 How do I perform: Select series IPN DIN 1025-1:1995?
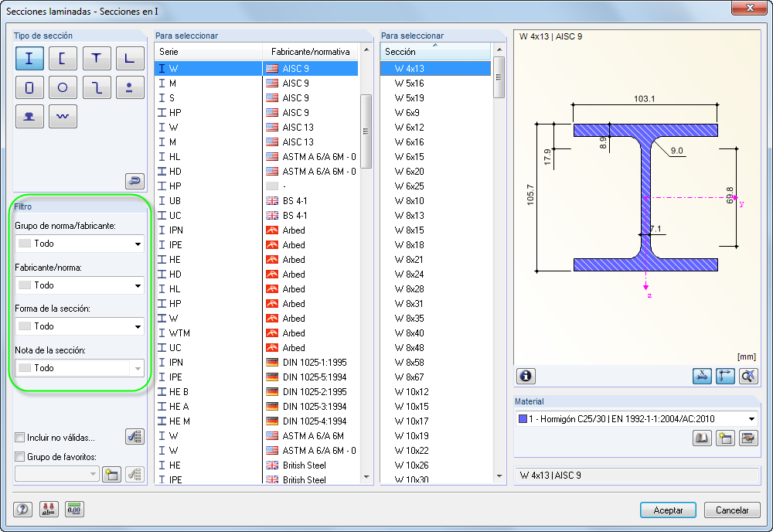(257, 363)
